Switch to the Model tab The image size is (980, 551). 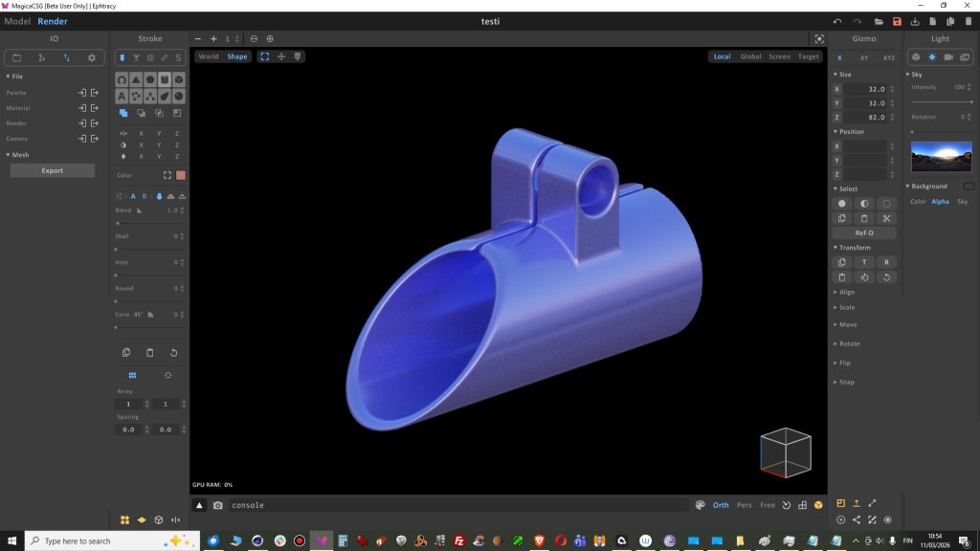17,21
